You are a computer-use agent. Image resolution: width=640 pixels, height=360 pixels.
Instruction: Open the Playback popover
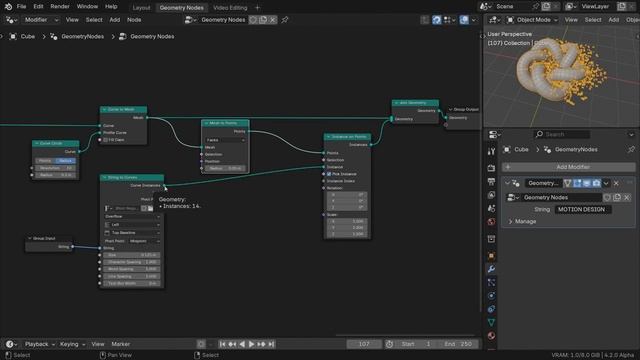39,344
